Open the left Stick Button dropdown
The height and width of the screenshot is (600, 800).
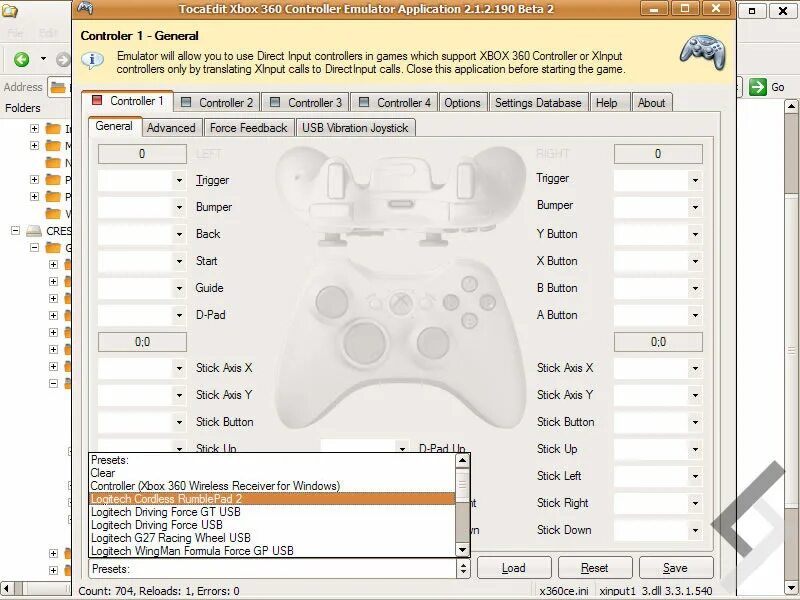point(179,422)
